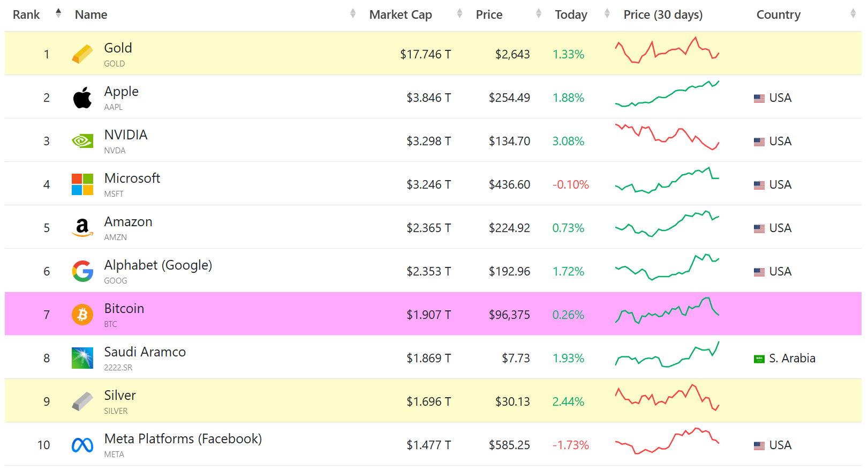This screenshot has height=469, width=868.
Task: Click the Apple logo icon
Action: 82,98
